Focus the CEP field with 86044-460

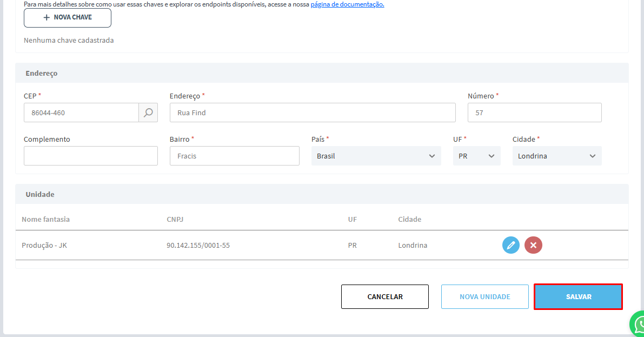(81, 113)
